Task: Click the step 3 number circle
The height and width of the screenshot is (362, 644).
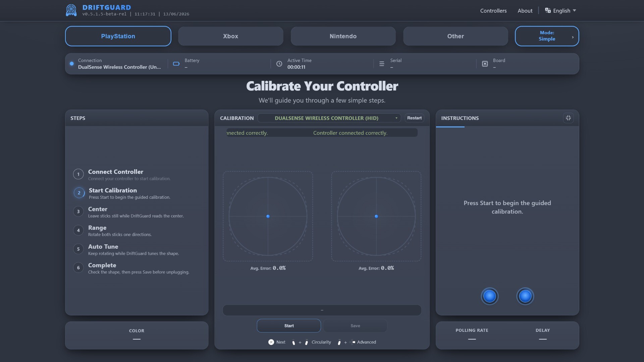Action: [x=78, y=212]
